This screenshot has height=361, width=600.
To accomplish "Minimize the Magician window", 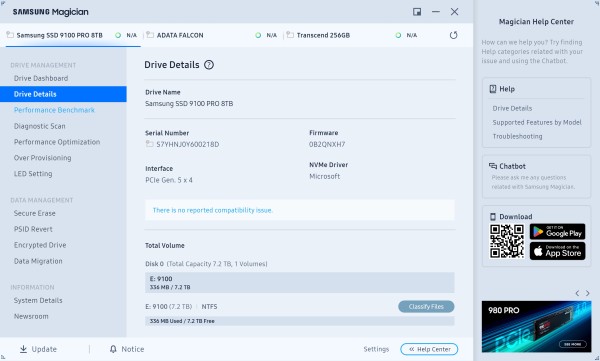I will (x=436, y=12).
